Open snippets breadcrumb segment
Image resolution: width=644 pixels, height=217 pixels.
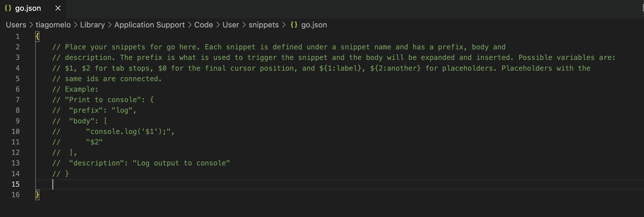click(x=263, y=25)
